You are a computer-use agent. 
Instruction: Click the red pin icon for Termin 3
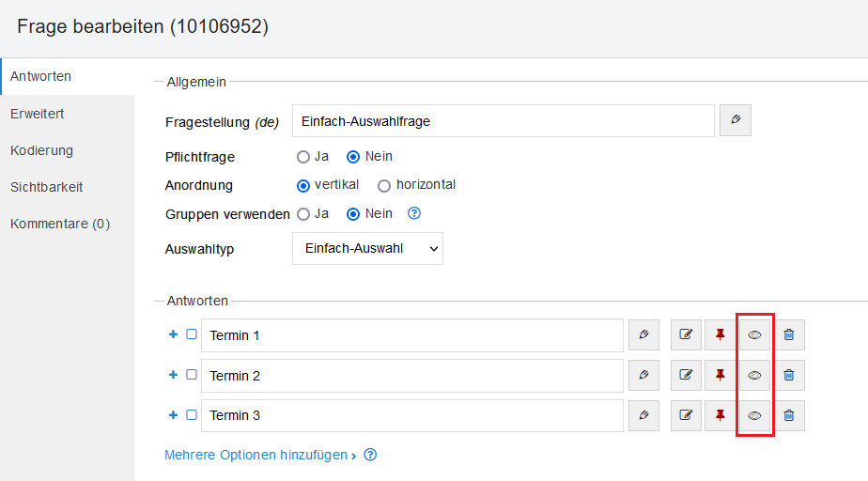coord(721,414)
